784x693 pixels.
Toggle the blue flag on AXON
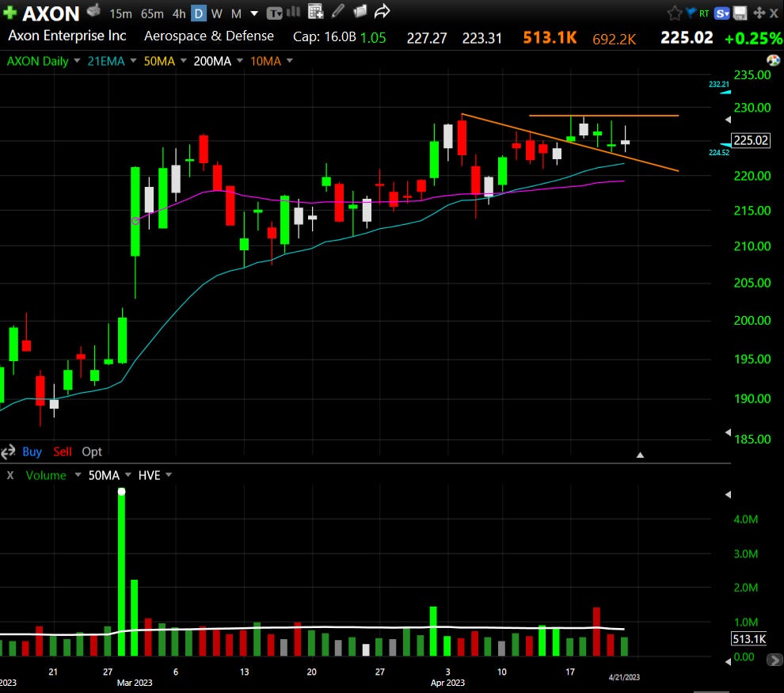click(x=691, y=13)
